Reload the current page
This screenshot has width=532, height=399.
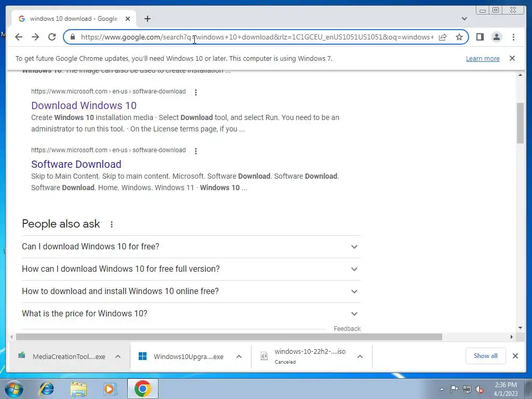pos(52,37)
